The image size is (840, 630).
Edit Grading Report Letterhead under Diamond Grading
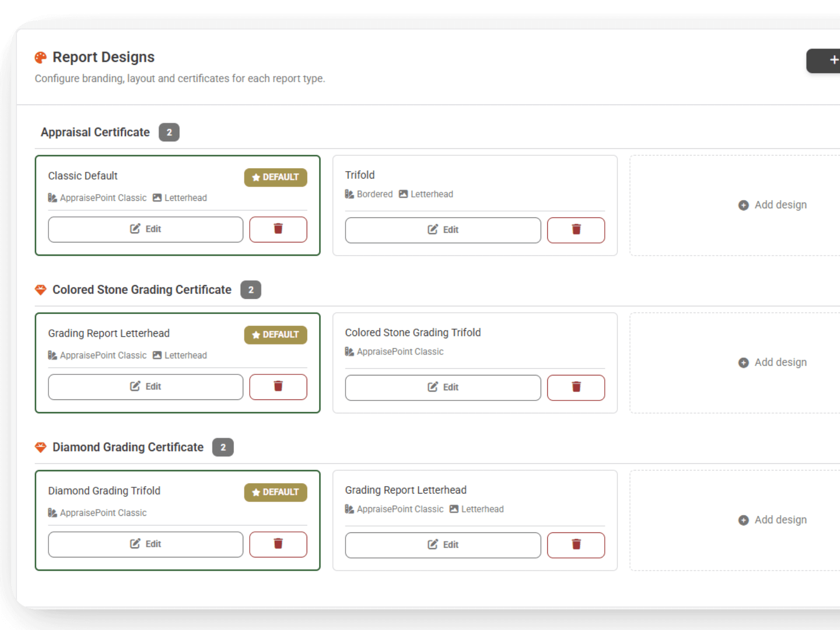pyautogui.click(x=443, y=545)
